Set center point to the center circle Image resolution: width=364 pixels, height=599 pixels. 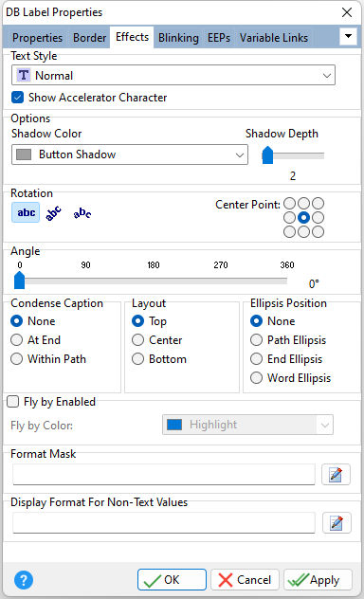point(303,217)
